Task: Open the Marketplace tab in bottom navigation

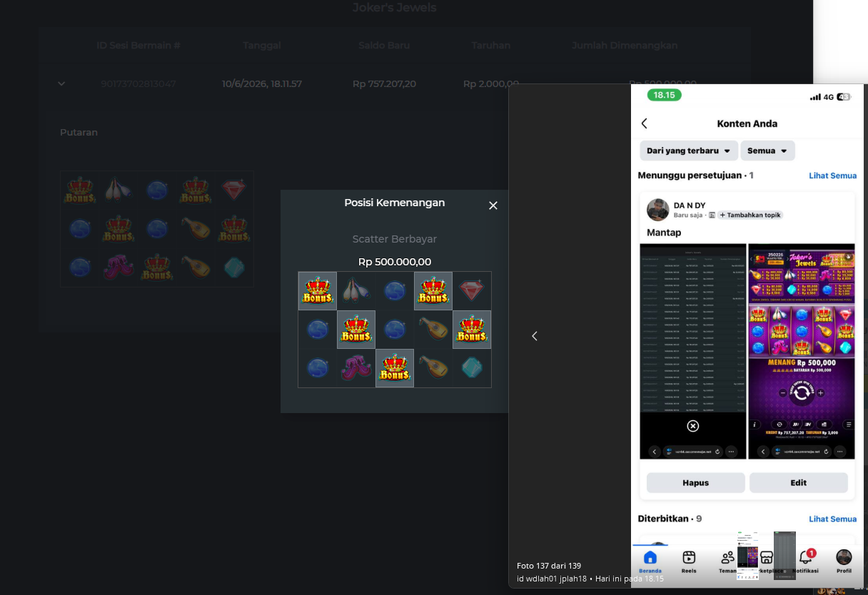Action: click(767, 561)
